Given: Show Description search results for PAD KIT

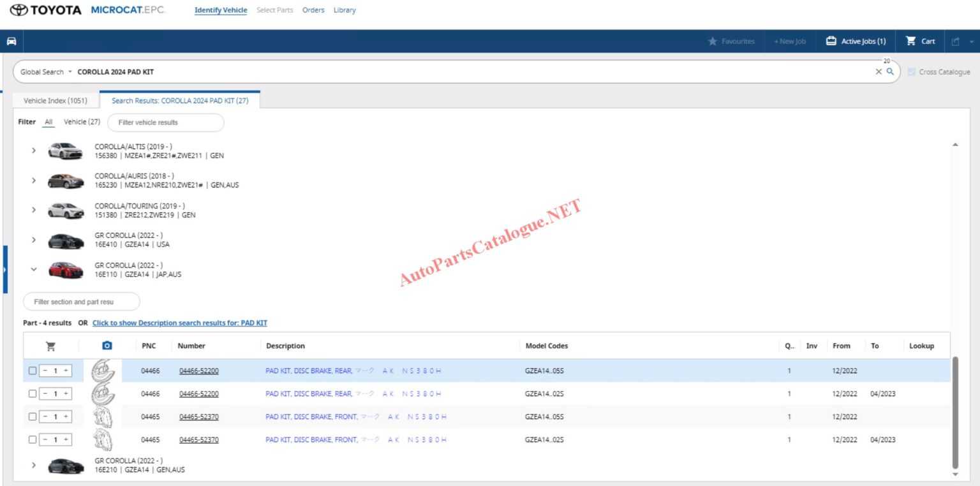Looking at the screenshot, I should click(x=179, y=323).
